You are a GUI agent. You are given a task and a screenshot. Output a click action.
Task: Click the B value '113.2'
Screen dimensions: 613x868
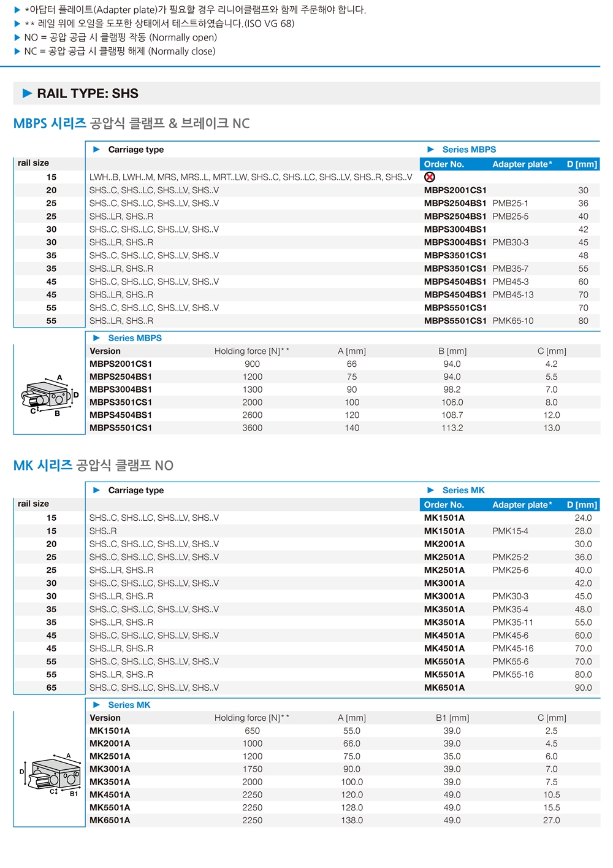tap(452, 428)
